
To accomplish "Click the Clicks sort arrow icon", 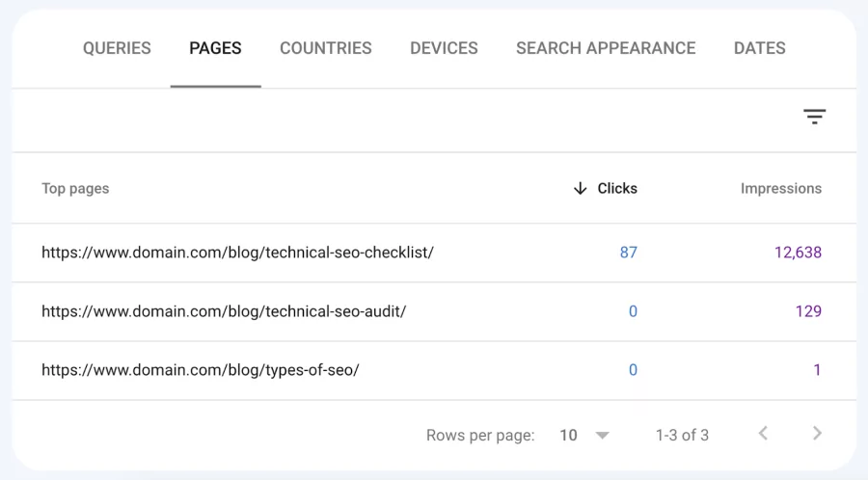I will click(x=580, y=189).
